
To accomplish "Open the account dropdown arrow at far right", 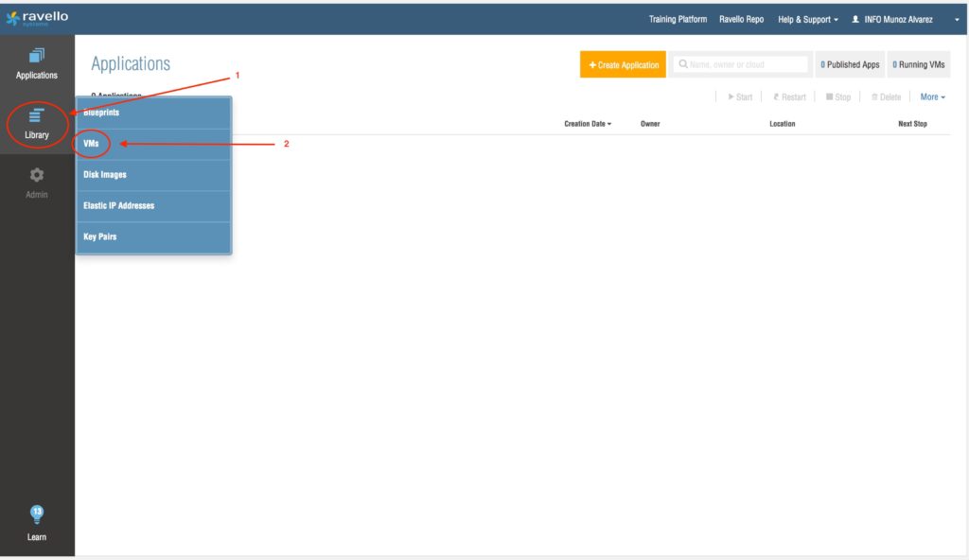I will pos(956,20).
